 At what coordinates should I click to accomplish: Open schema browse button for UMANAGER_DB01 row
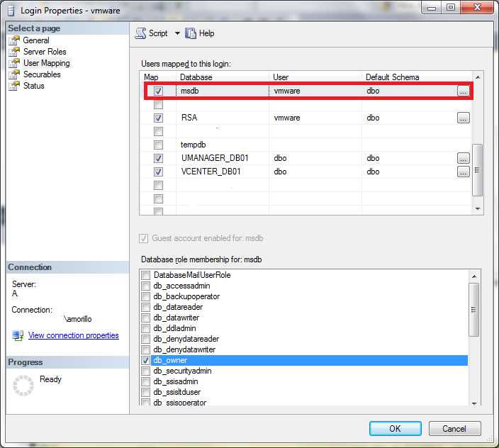[x=464, y=158]
